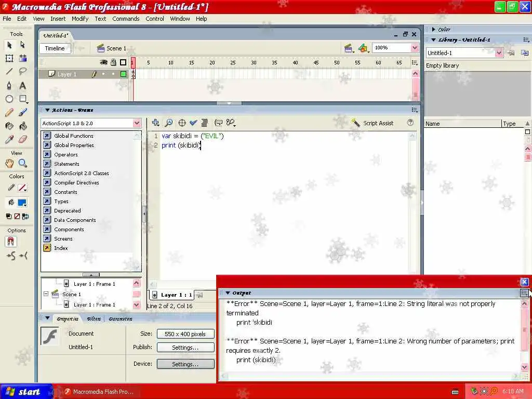Open the Debug Options icon
Viewport: 532px width, 399px height.
(x=231, y=123)
